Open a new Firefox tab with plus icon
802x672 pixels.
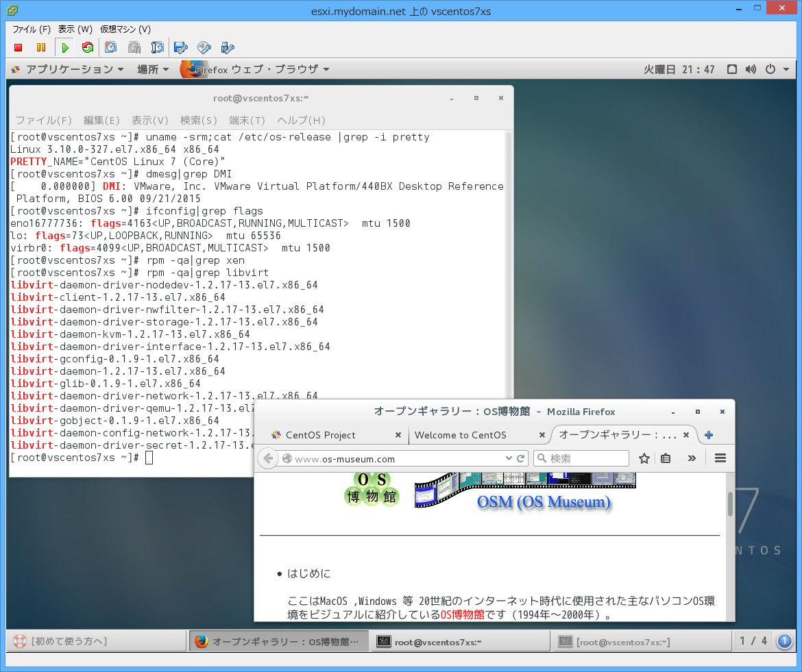(709, 435)
